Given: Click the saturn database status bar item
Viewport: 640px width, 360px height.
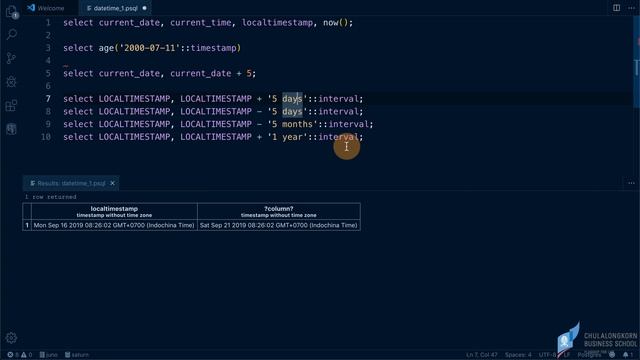Looking at the screenshot, I should [x=77, y=355].
